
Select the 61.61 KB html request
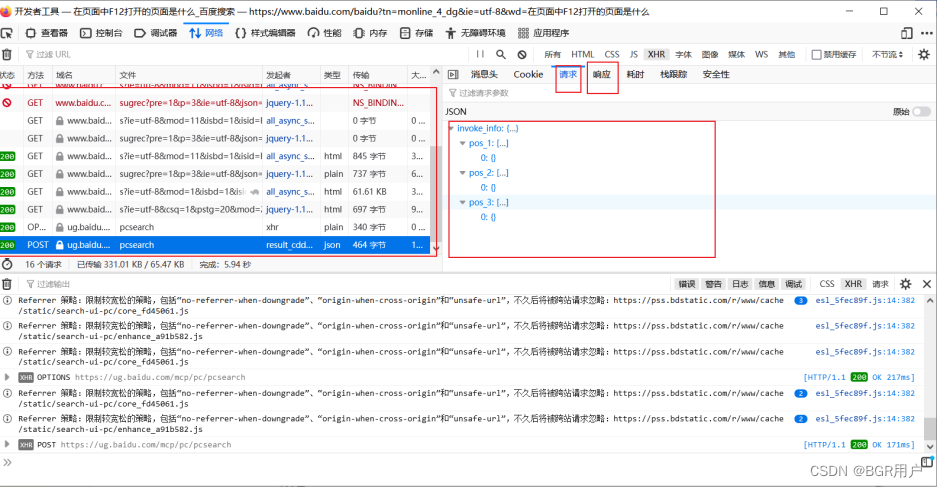215,192
